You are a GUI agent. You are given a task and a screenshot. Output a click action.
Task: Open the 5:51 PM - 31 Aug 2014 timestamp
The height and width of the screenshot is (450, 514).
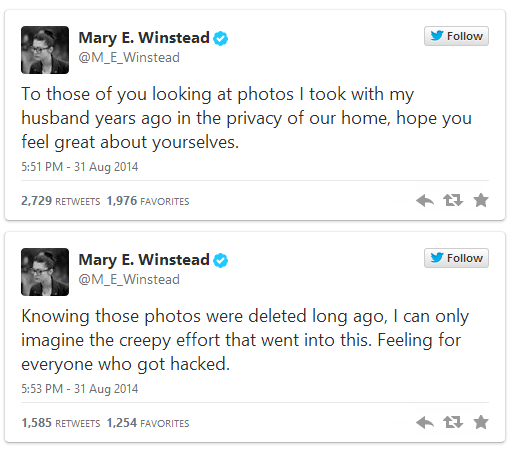click(80, 167)
